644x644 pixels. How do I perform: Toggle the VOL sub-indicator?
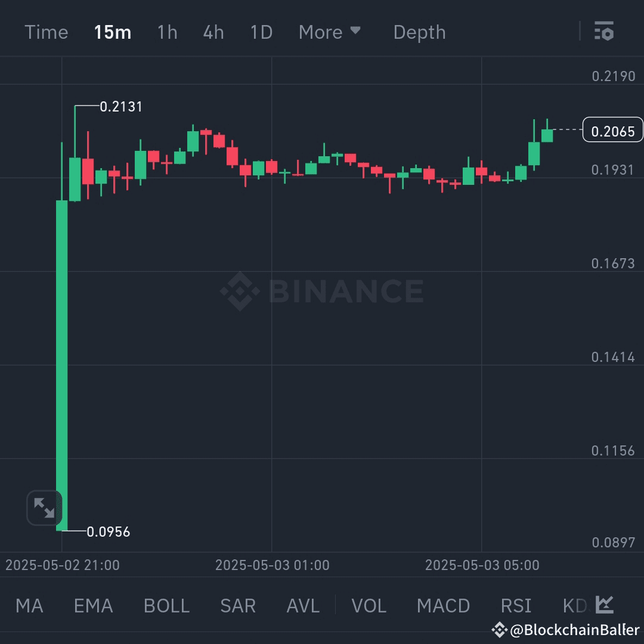(369, 606)
